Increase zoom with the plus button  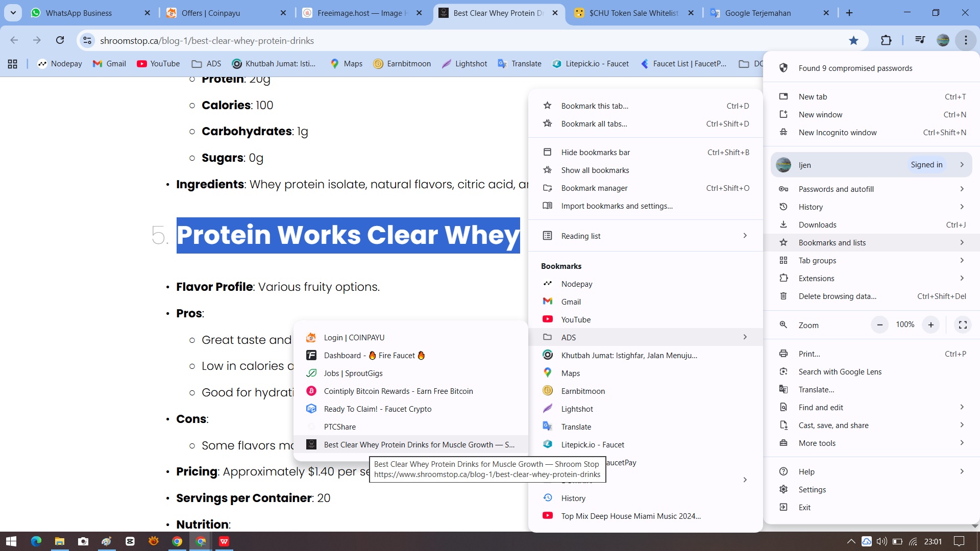[930, 324]
